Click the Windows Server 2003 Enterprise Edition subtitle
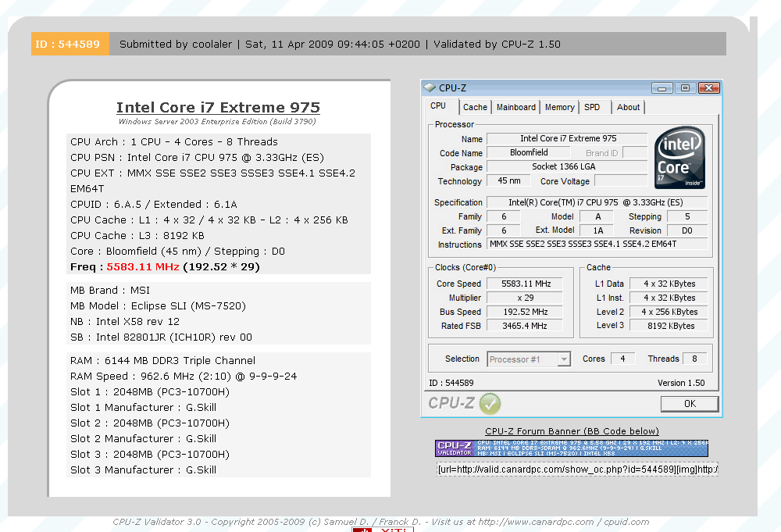This screenshot has width=781, height=532. pos(217,122)
